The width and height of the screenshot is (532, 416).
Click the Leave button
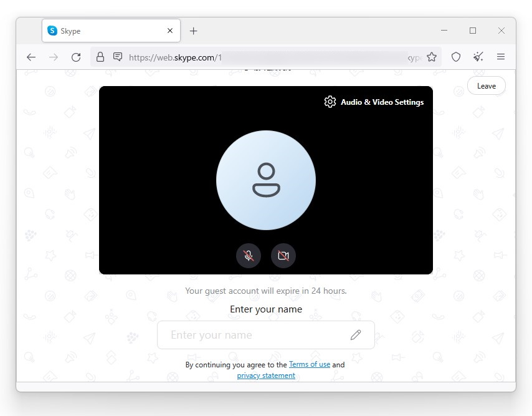tap(487, 85)
